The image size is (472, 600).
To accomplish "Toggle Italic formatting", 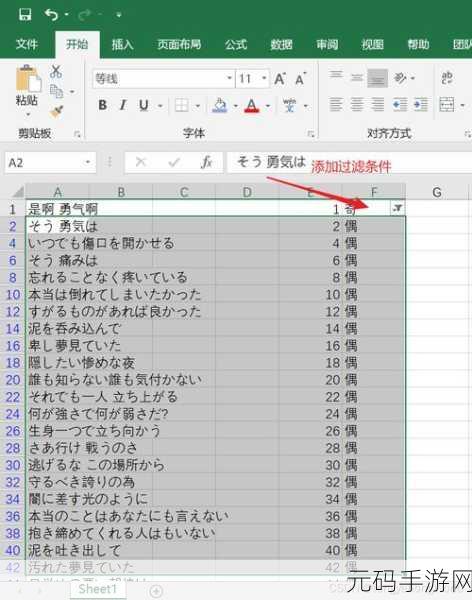I will click(x=123, y=105).
